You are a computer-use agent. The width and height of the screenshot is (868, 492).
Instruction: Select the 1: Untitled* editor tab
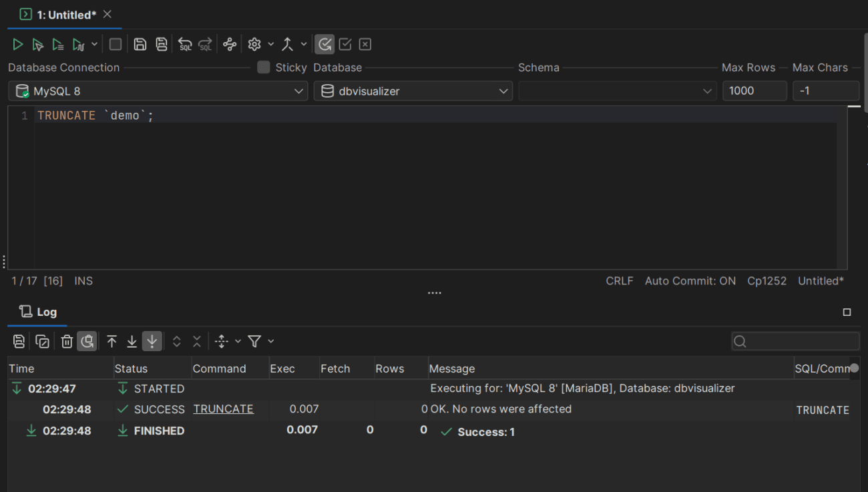click(x=65, y=15)
